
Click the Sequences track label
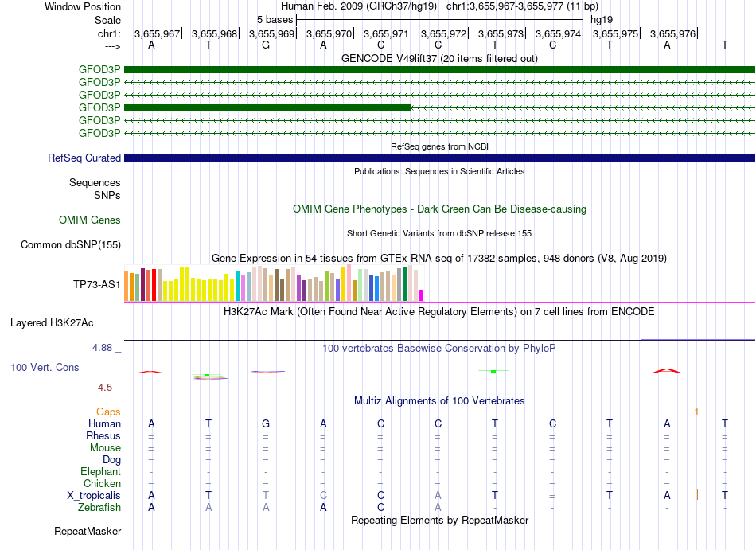point(95,183)
